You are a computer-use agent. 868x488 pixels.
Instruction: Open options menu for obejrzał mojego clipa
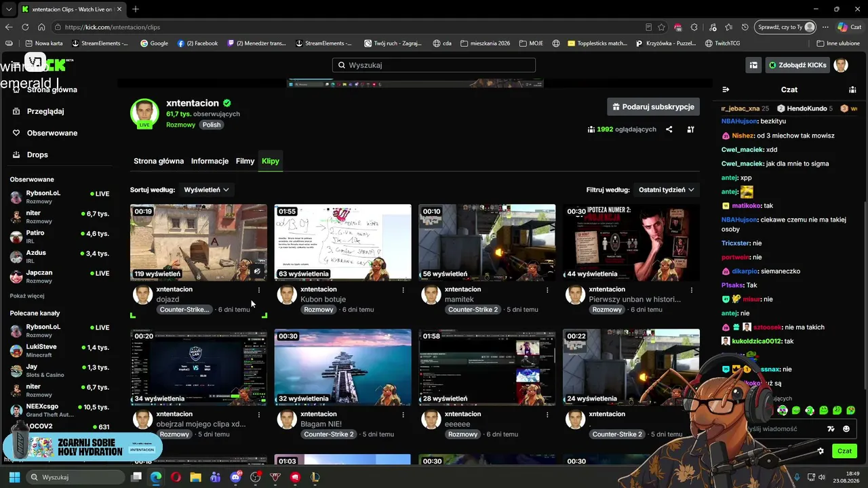click(x=258, y=415)
